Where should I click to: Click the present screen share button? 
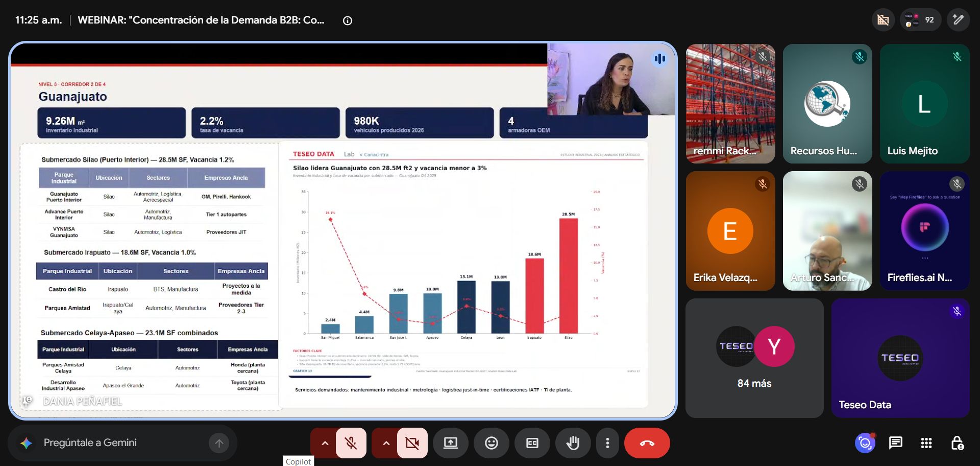click(451, 443)
